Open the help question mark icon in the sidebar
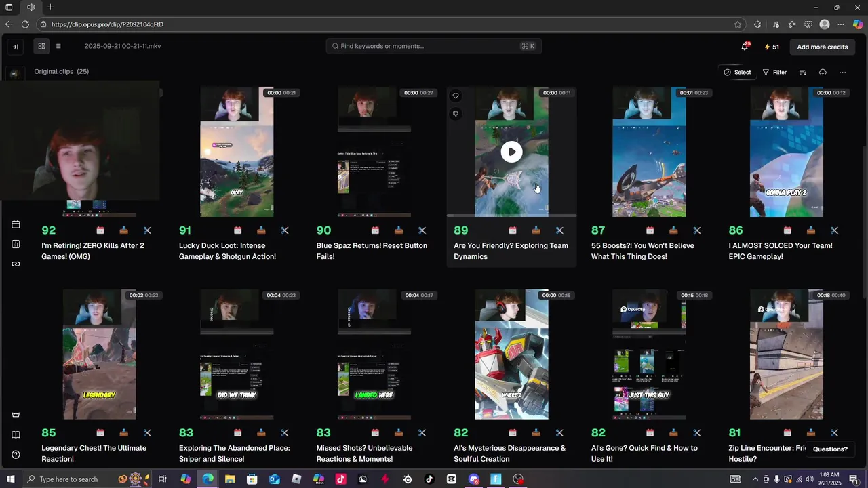The width and height of the screenshot is (868, 488). point(16,454)
